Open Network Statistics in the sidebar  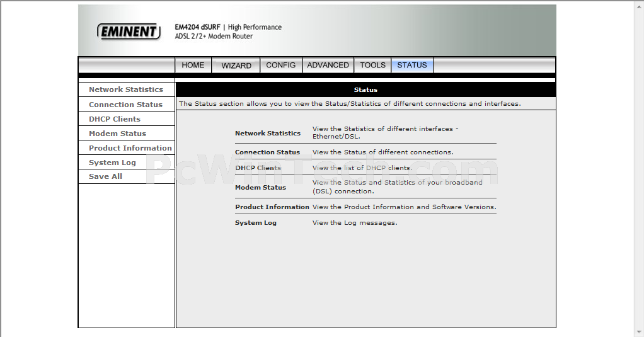click(x=126, y=89)
